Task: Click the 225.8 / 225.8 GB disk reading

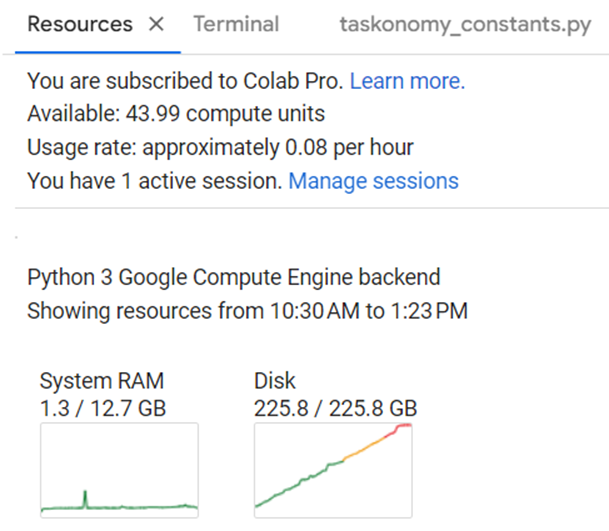Action: (335, 408)
